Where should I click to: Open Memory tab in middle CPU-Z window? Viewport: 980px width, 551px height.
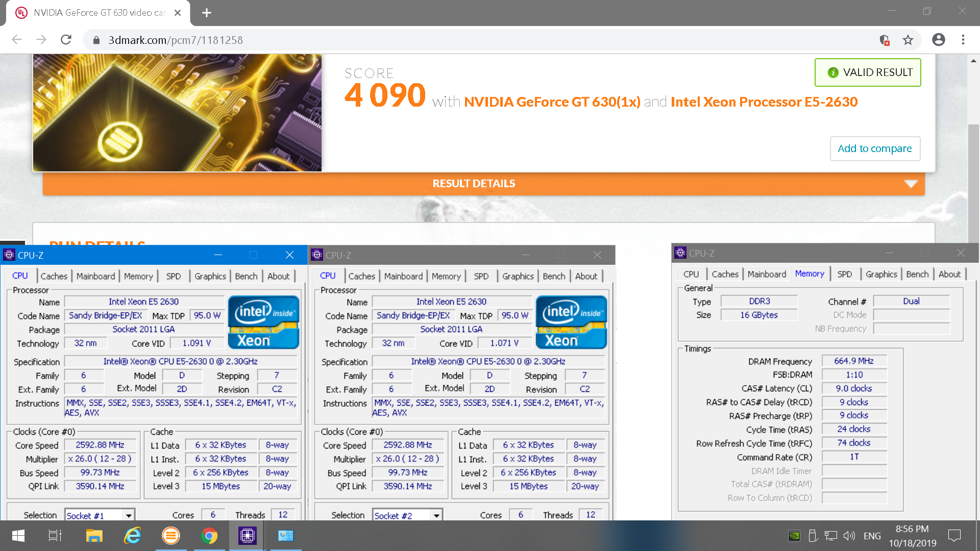(446, 276)
